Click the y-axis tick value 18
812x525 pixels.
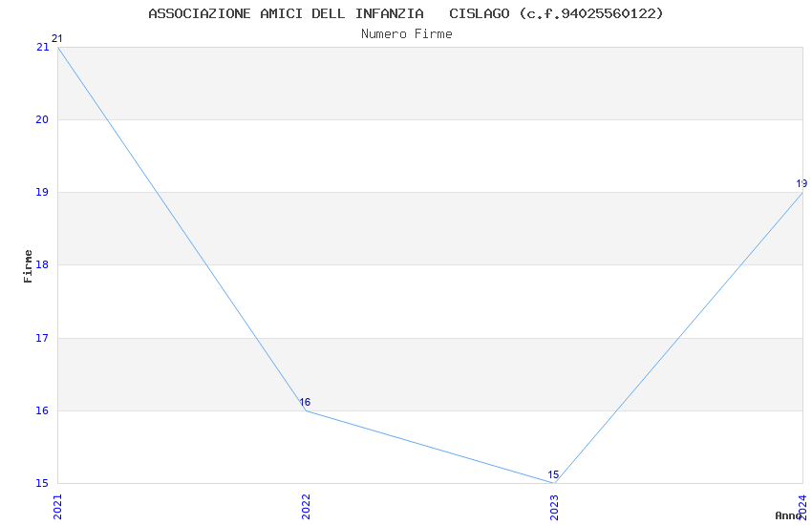42,264
